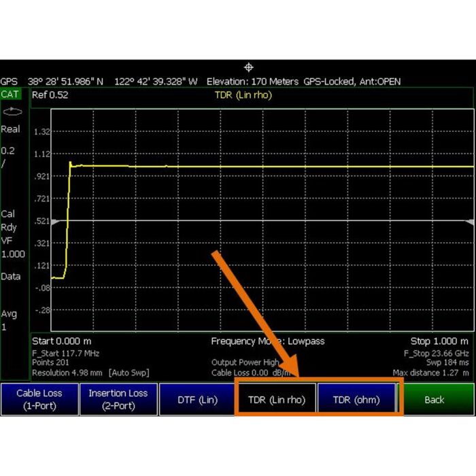This screenshot has height=476, width=476.
Task: Click the left reference level marker triangle
Action: 56,222
